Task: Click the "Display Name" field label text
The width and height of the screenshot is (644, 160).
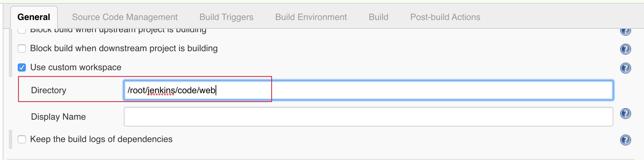Action: coord(58,117)
